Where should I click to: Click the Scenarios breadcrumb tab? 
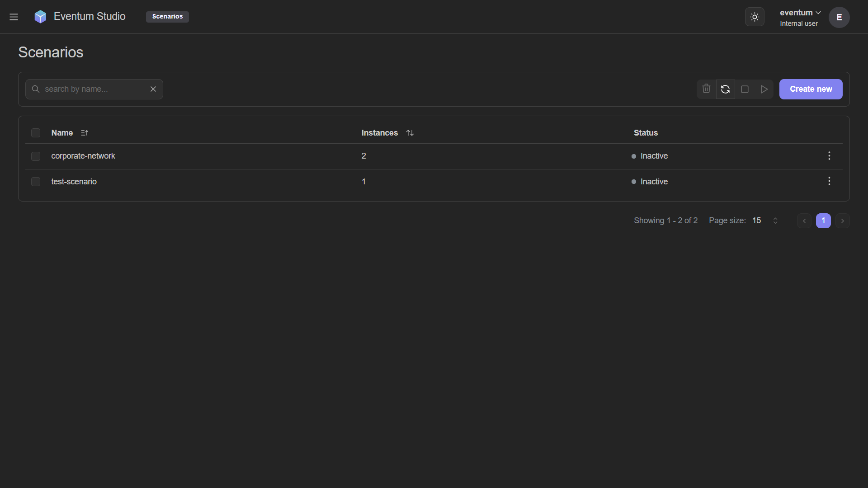pos(167,17)
